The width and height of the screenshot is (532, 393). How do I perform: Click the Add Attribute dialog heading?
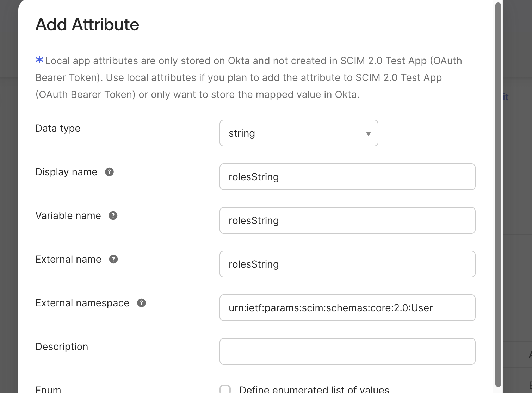[x=87, y=25]
